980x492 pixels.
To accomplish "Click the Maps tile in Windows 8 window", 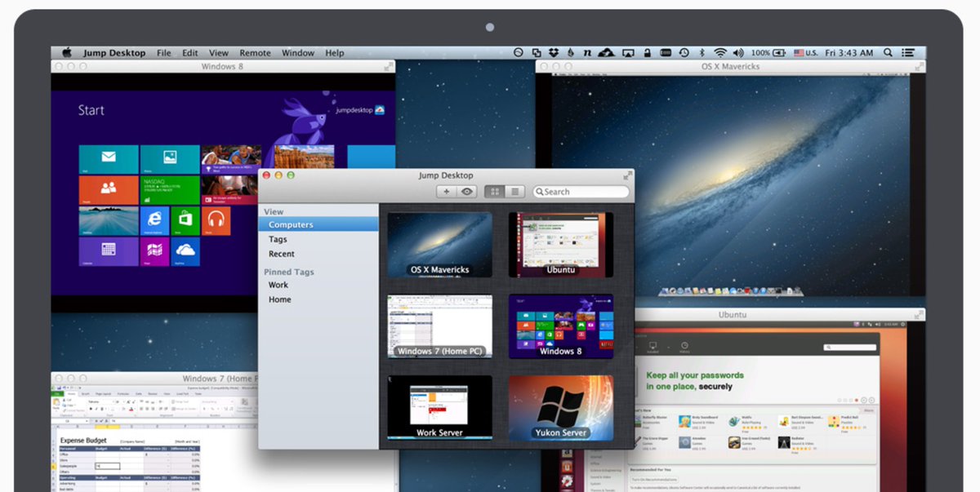I will pyautogui.click(x=154, y=250).
